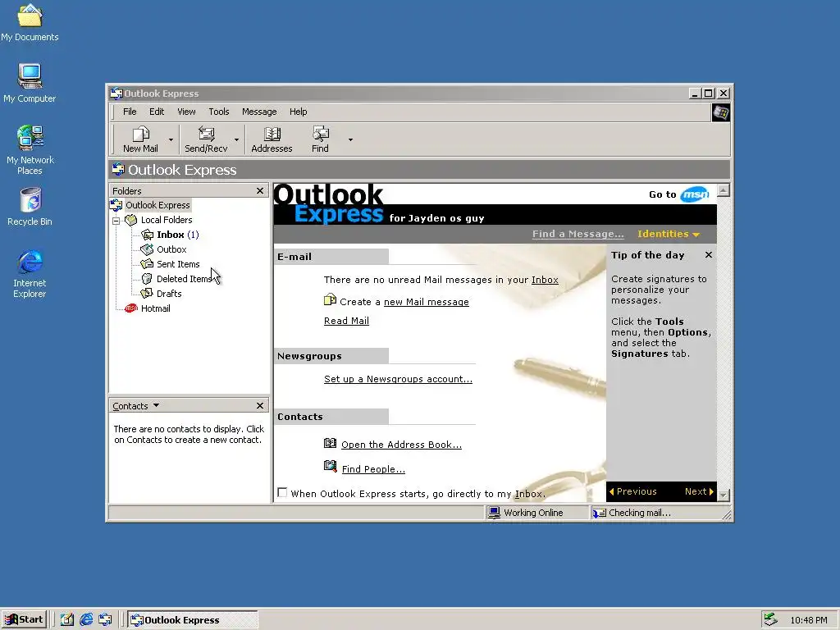Open the Edit menu
The image size is (840, 630).
[x=157, y=112]
